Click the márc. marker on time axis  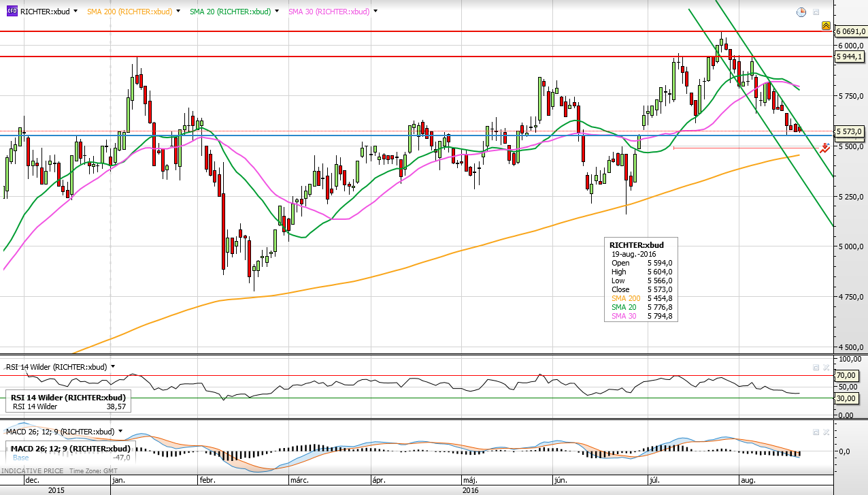[299, 480]
